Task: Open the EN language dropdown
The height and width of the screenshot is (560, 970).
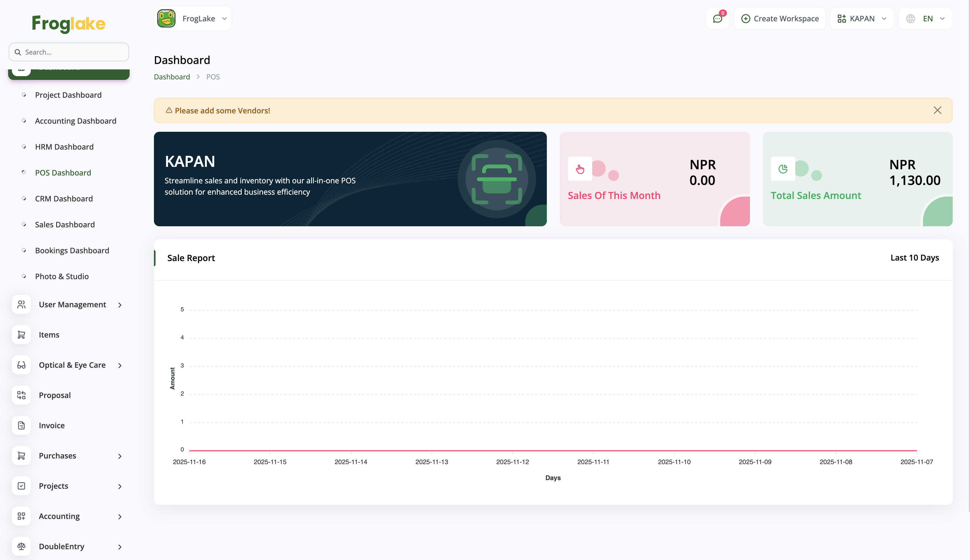Action: click(x=925, y=19)
